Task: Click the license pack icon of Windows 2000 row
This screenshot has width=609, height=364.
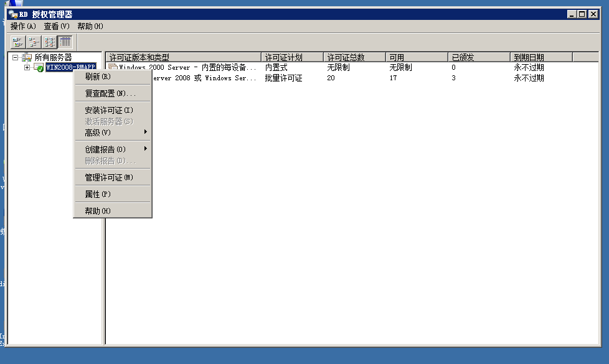Action: click(113, 68)
